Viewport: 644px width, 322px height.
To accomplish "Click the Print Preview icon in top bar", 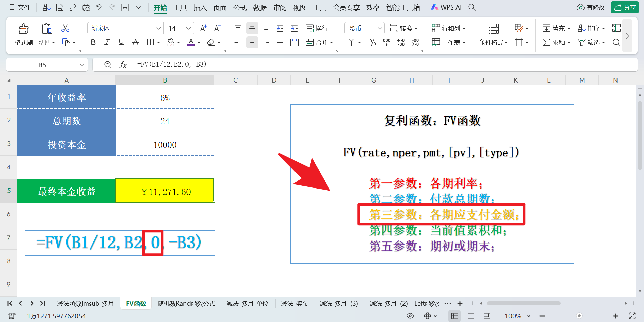I will [86, 7].
